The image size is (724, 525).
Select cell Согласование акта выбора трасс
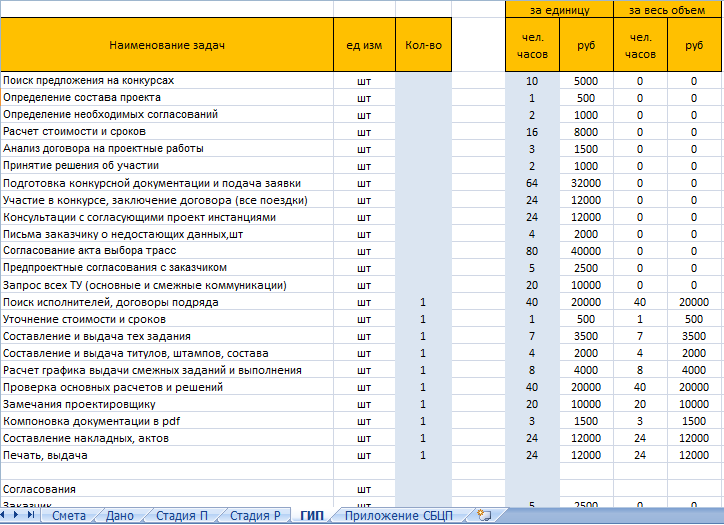click(167, 251)
